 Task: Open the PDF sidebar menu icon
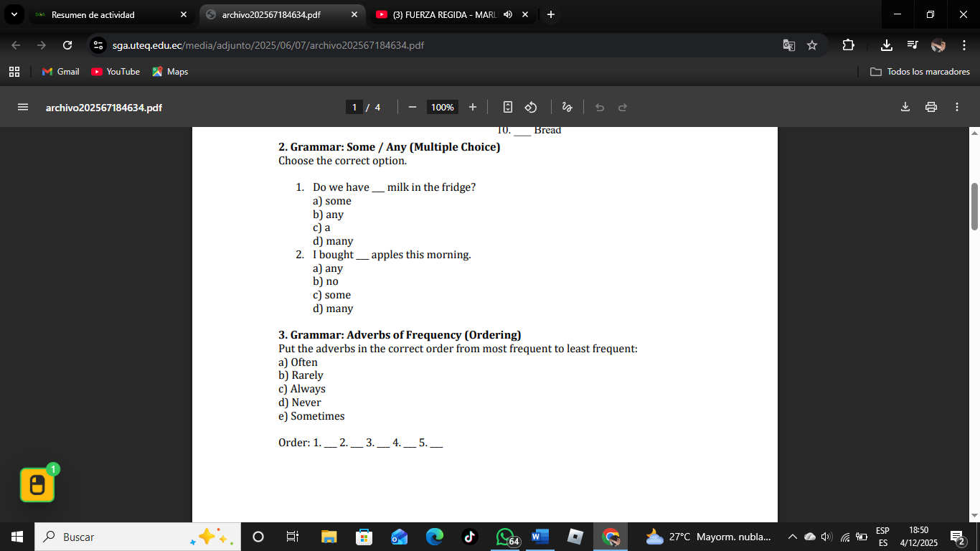point(23,107)
